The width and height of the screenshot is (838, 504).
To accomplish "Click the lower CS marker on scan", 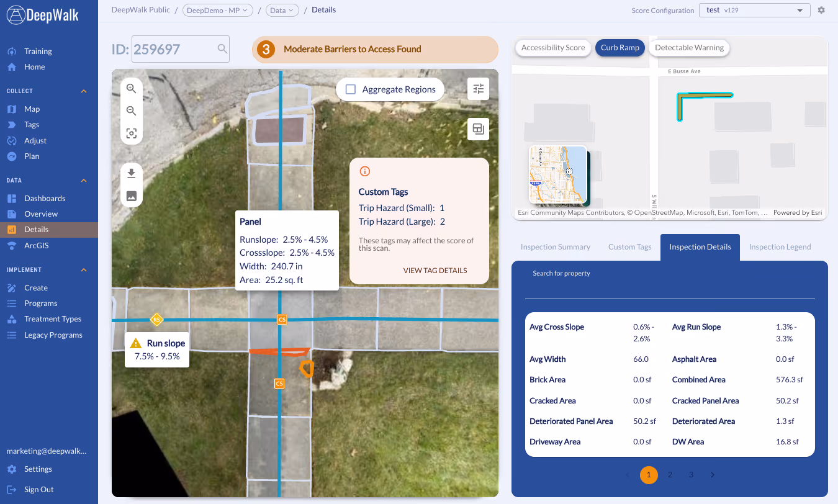I will pyautogui.click(x=279, y=384).
